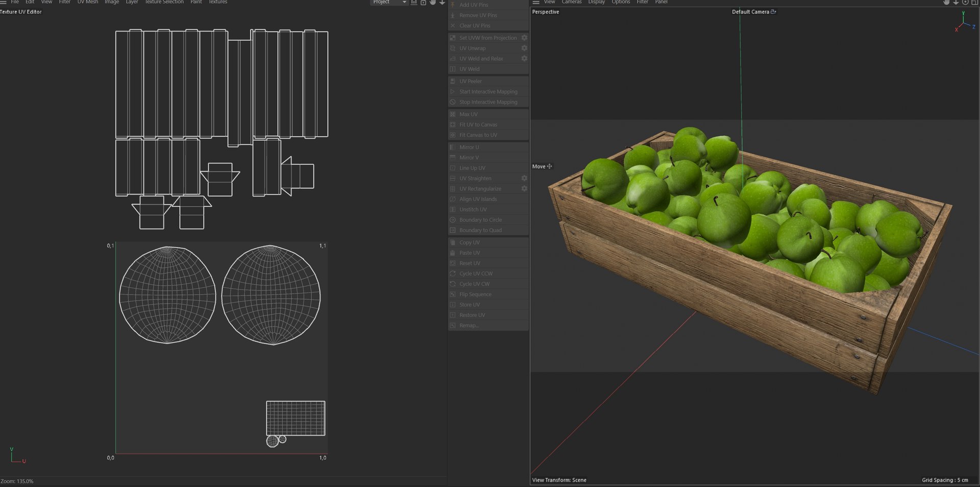Start Interactive Mapping
980x487 pixels.
488,92
